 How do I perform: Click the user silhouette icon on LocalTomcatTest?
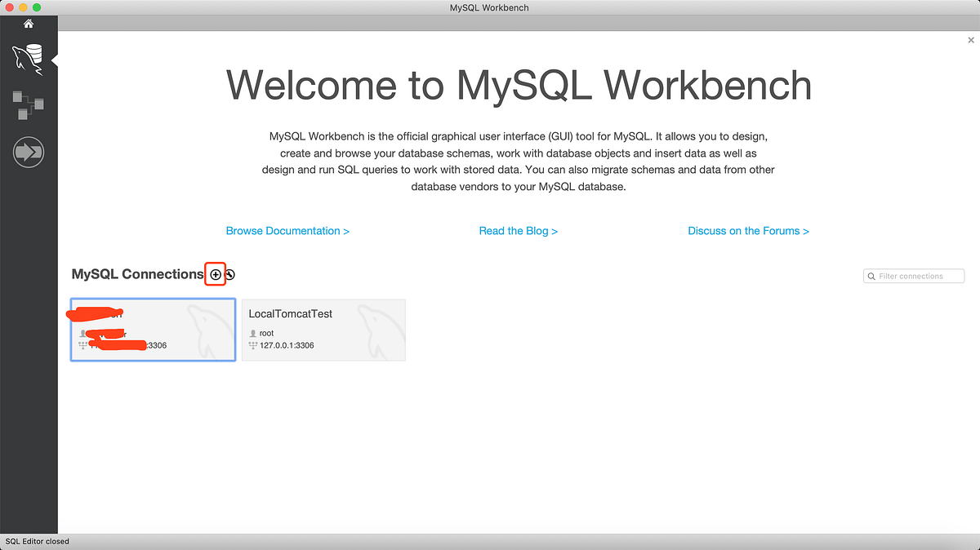pyautogui.click(x=252, y=332)
